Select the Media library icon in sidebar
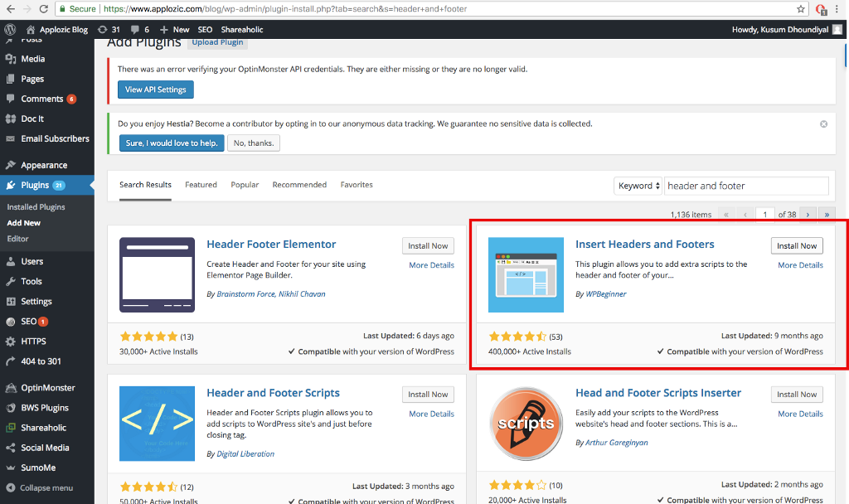Image resolution: width=849 pixels, height=504 pixels. tap(11, 57)
